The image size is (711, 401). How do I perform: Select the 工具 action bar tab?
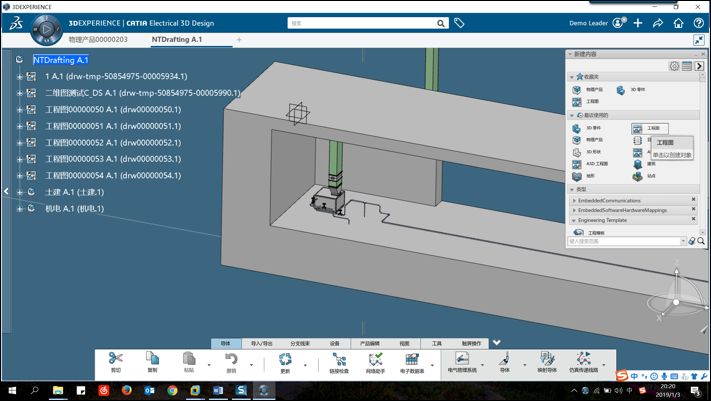(x=437, y=343)
